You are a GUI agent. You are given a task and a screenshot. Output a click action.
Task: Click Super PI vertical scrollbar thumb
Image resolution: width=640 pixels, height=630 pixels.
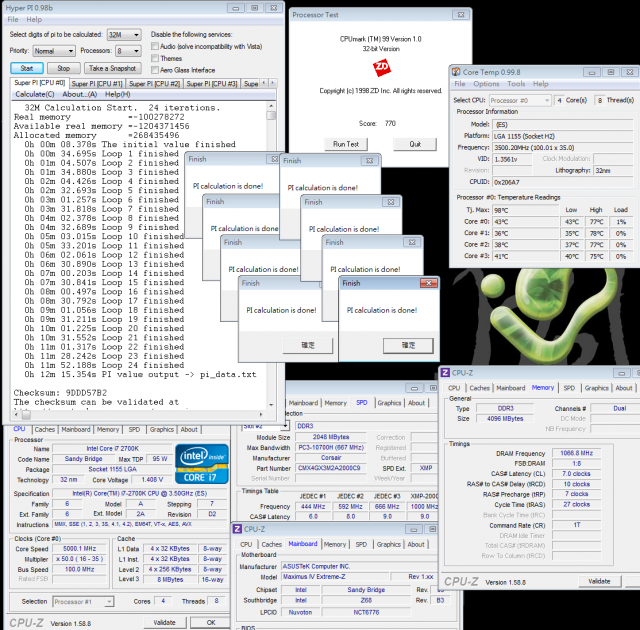click(x=271, y=115)
